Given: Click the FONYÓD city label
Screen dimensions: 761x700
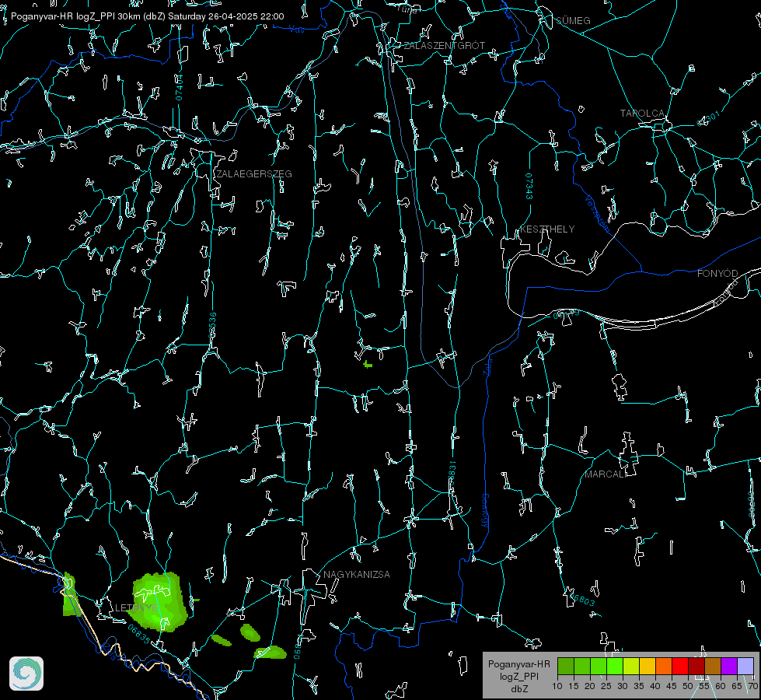Looking at the screenshot, I should point(717,274).
